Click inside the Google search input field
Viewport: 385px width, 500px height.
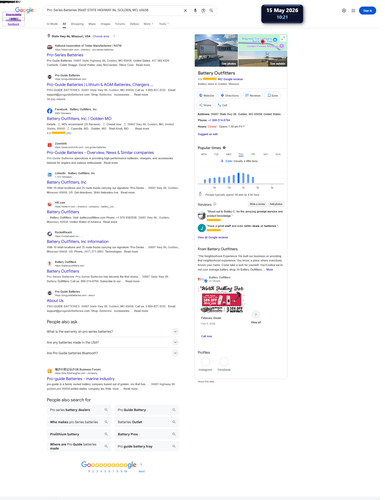click(x=113, y=10)
